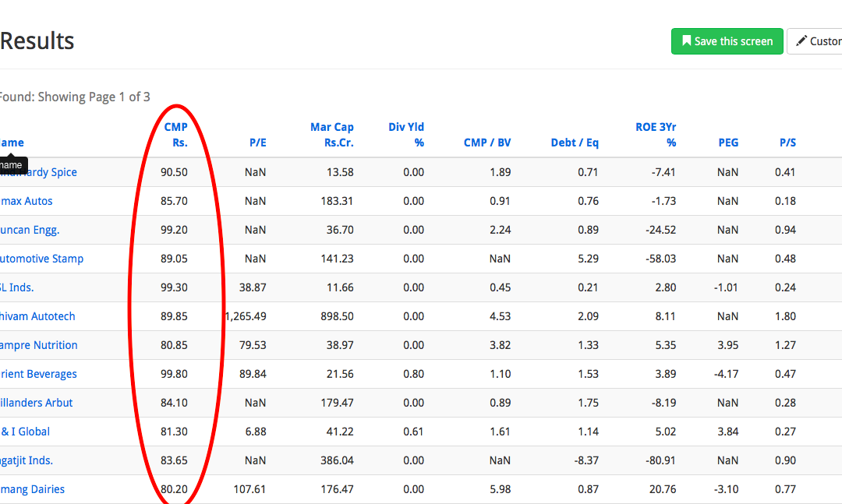Click CMP value 99.20
The height and width of the screenshot is (504, 842).
click(x=174, y=231)
